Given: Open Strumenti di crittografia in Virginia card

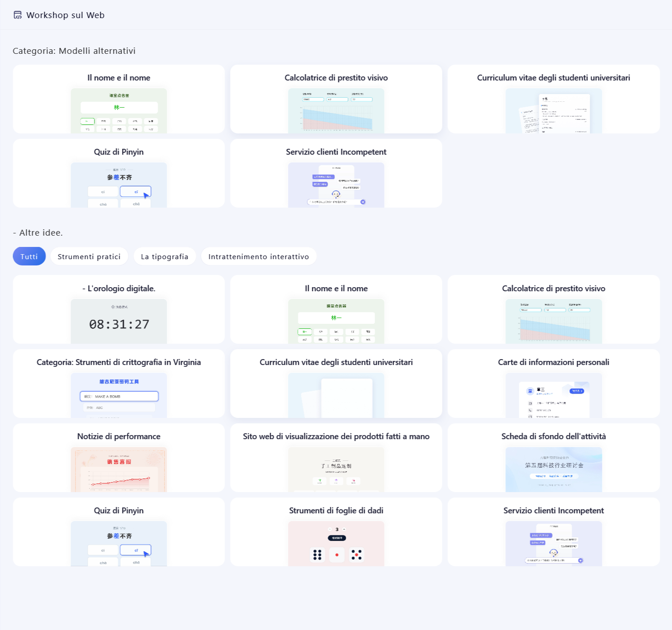Looking at the screenshot, I should 119,384.
